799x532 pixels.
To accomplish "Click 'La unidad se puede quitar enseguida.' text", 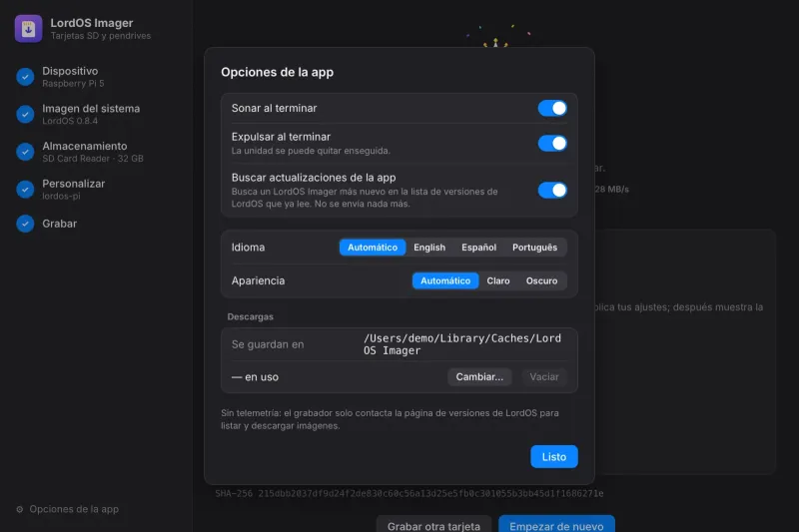I will pyautogui.click(x=311, y=151).
